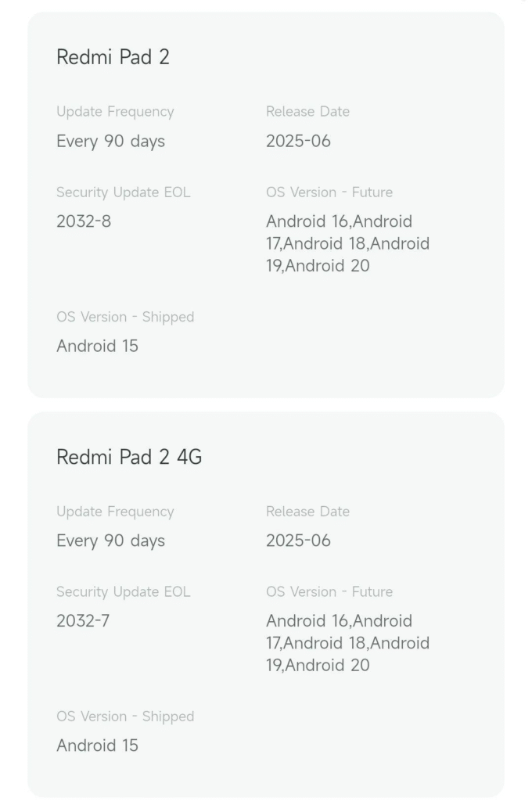Click OS Version - Future label in first card

329,192
